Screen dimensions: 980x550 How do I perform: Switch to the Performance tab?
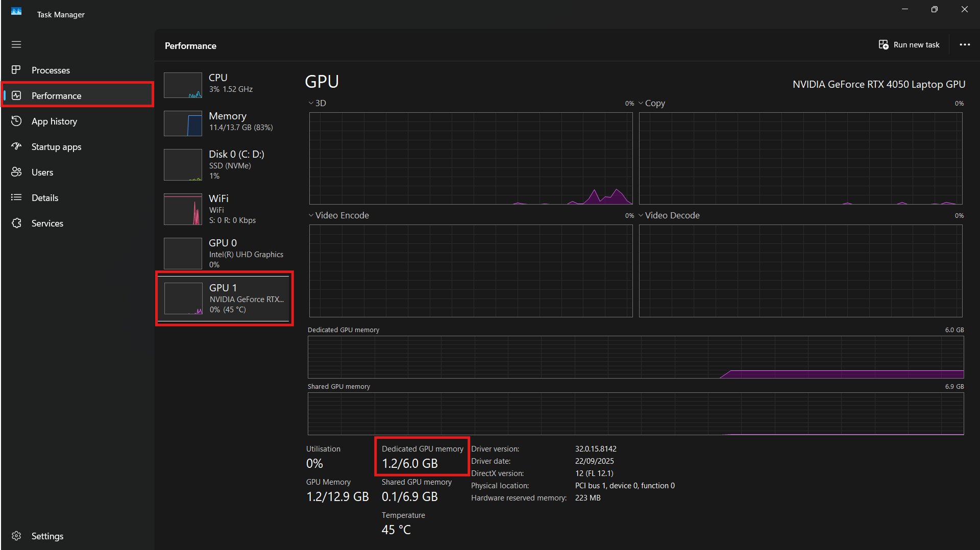click(x=56, y=95)
